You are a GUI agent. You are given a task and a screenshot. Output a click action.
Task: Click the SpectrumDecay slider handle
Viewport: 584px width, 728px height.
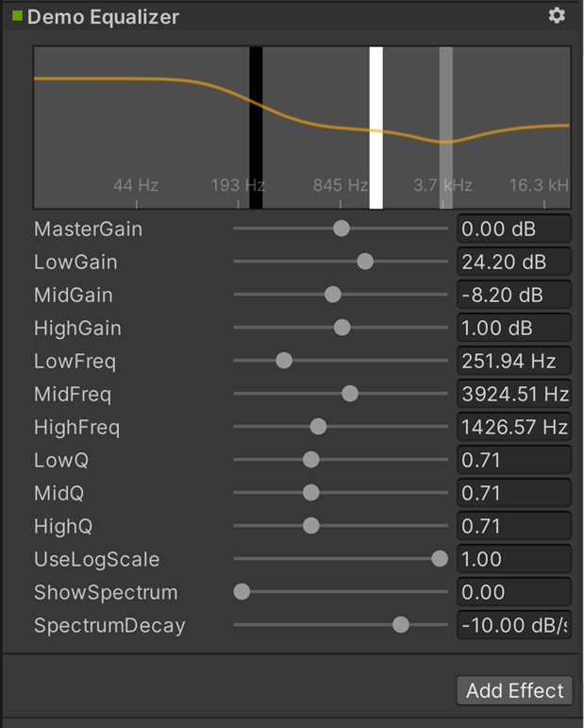pos(401,625)
